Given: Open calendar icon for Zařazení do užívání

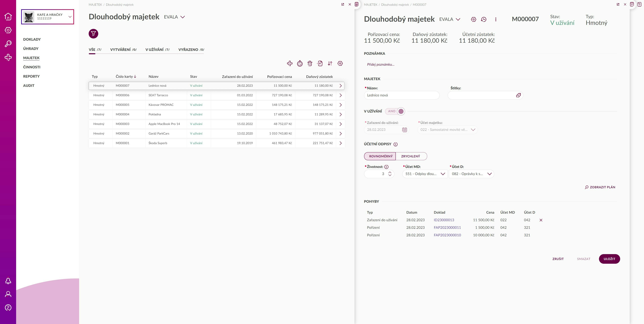Looking at the screenshot, I should (x=405, y=130).
